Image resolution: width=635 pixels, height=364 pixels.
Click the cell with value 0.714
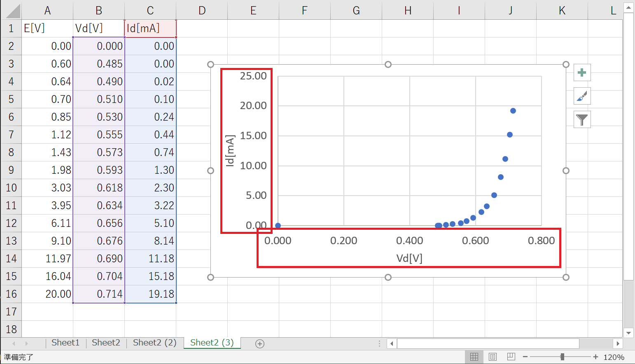click(99, 294)
